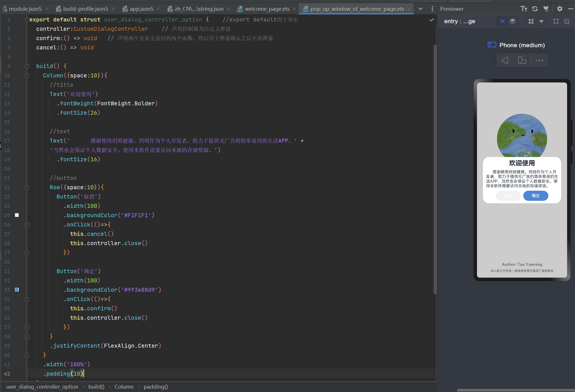
Task: Click the 取消 button in the preview dialog
Action: (x=508, y=196)
